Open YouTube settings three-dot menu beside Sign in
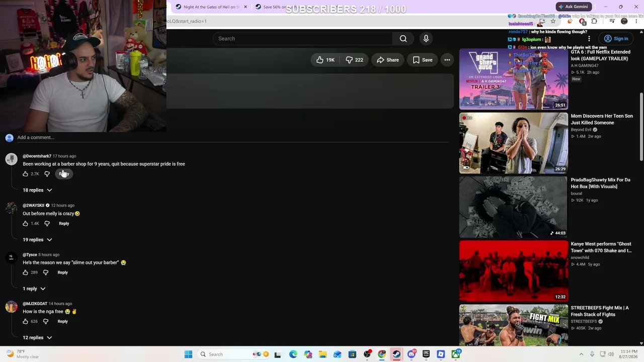 589,39
